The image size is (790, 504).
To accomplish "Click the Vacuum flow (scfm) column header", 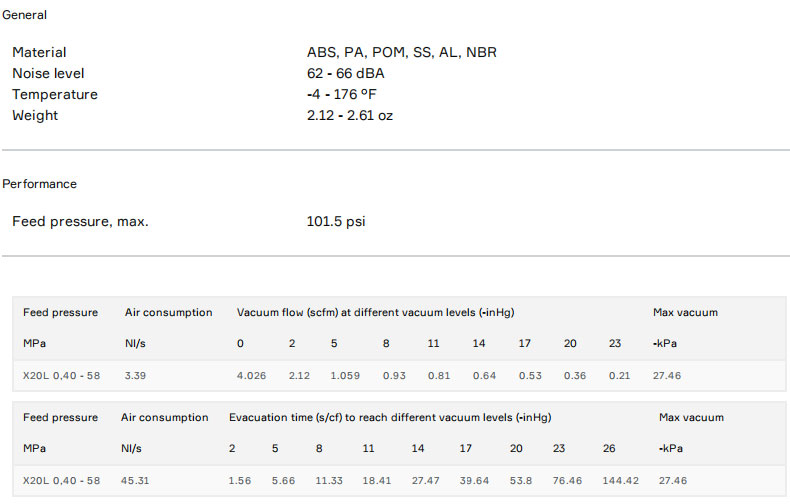I will click(x=375, y=312).
